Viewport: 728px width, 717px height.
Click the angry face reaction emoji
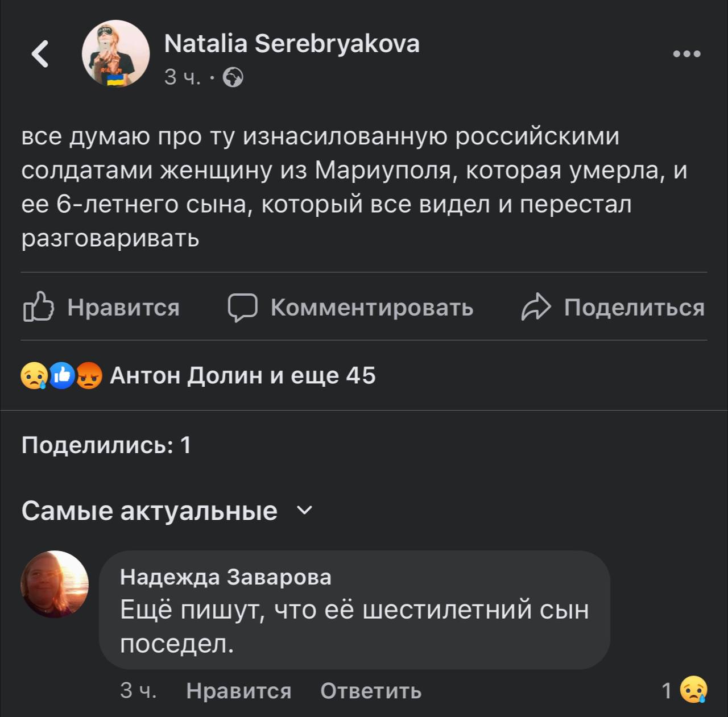(x=89, y=376)
